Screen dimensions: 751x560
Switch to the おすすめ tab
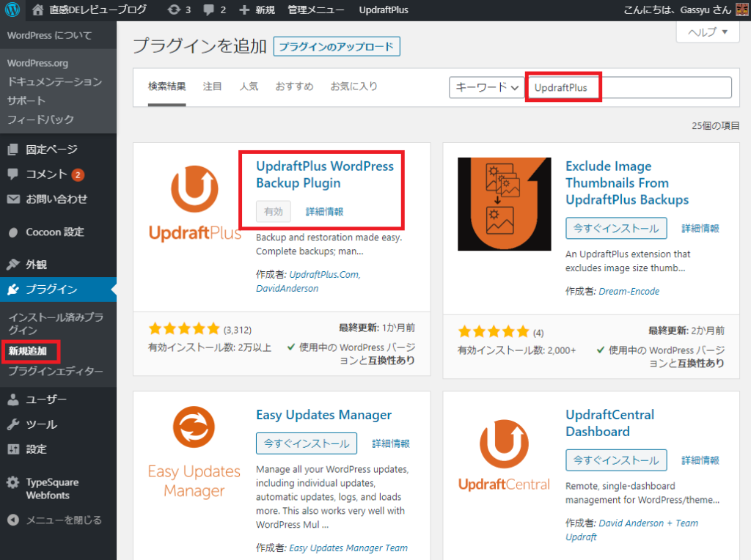tap(294, 86)
